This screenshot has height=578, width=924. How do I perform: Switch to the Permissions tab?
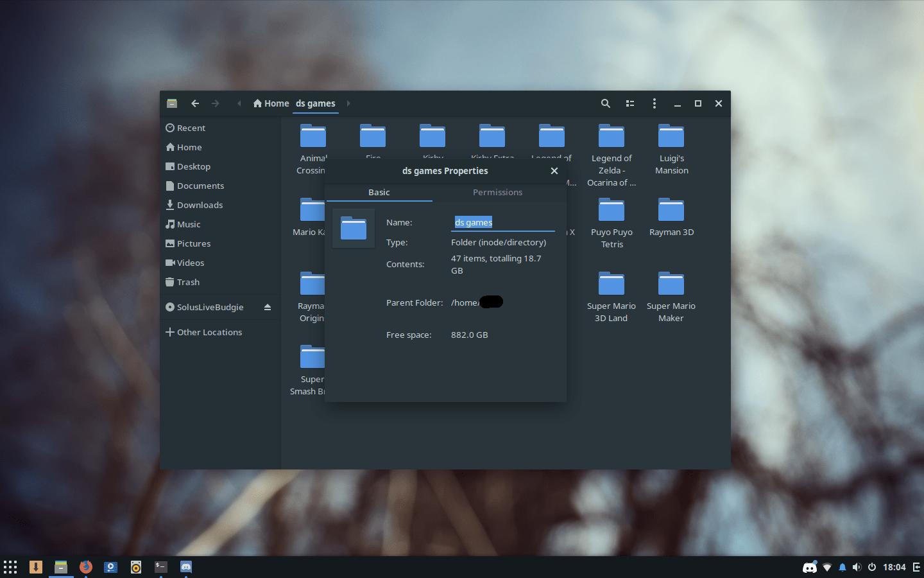pyautogui.click(x=498, y=192)
